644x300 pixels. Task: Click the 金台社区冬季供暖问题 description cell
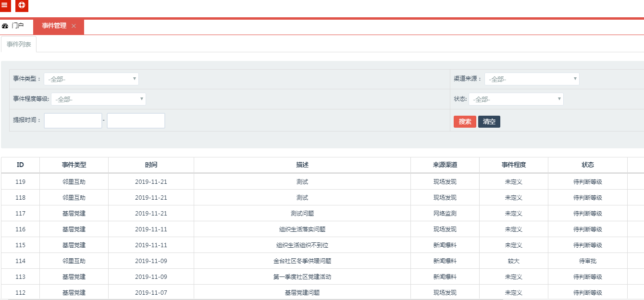tap(302, 261)
